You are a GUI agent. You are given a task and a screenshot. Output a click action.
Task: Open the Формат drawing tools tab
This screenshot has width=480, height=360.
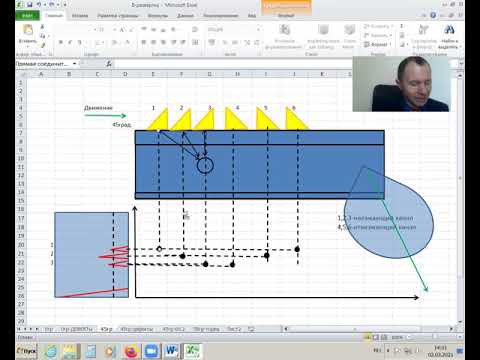286,15
